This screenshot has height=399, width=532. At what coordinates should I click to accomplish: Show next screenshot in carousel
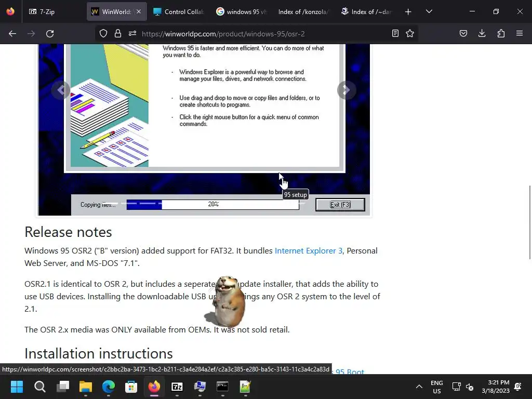(x=347, y=90)
